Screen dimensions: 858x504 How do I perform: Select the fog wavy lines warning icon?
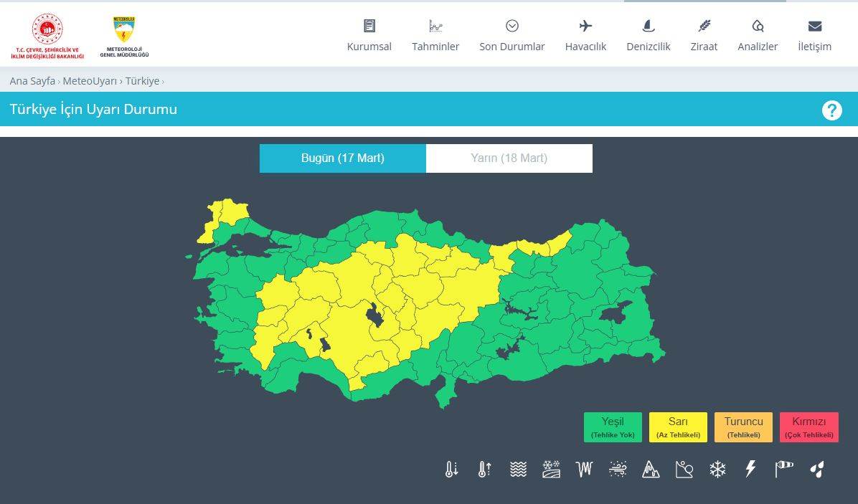pyautogui.click(x=518, y=470)
